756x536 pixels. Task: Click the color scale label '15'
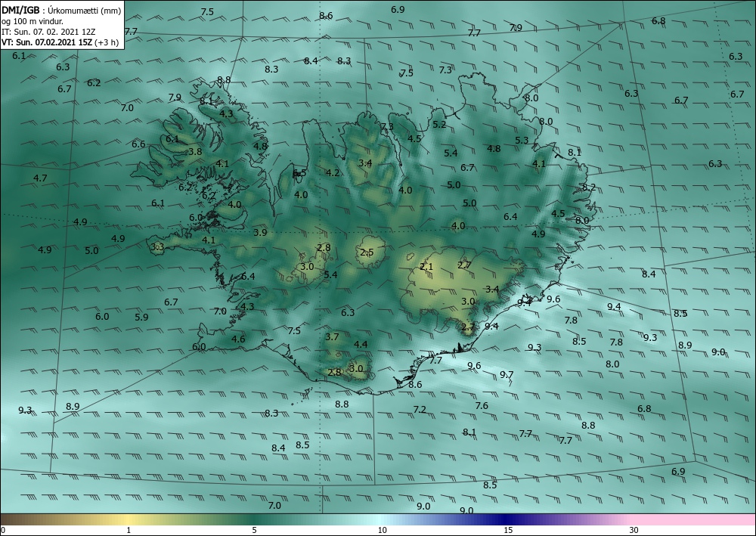508,530
